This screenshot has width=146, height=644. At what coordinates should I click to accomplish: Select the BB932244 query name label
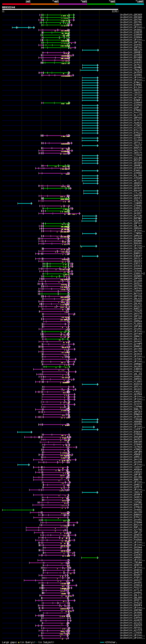(8, 7)
